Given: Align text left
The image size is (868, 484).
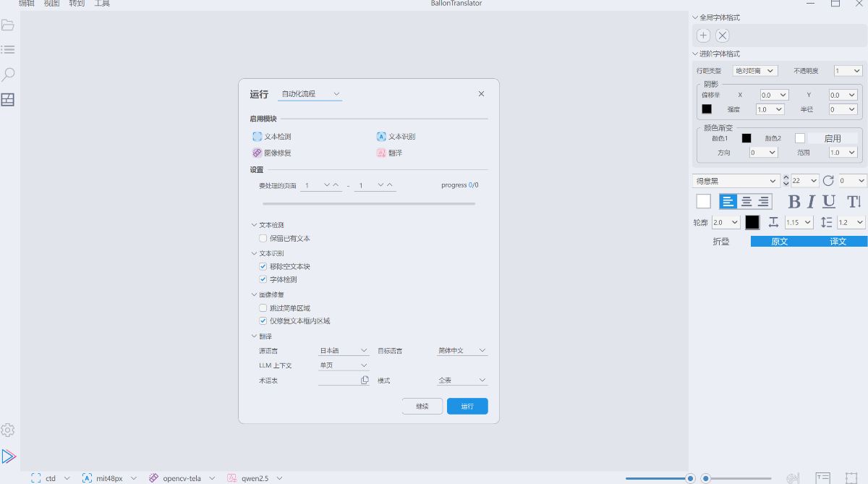Looking at the screenshot, I should click(728, 202).
